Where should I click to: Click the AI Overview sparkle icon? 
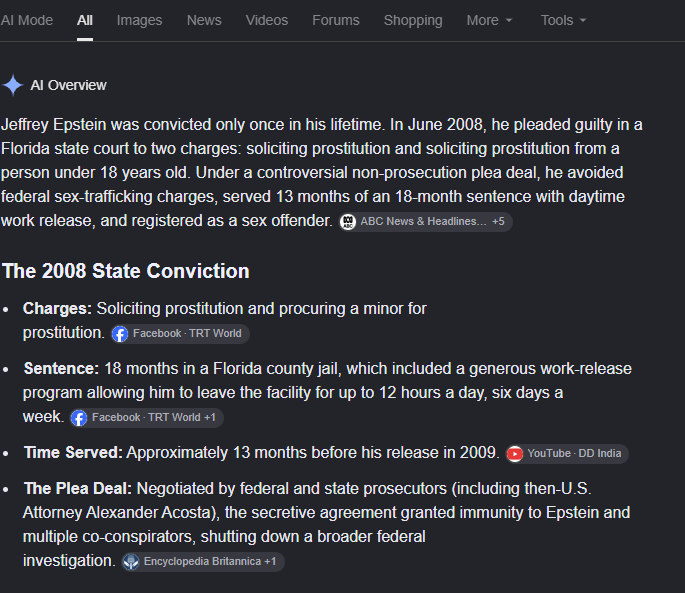point(13,85)
